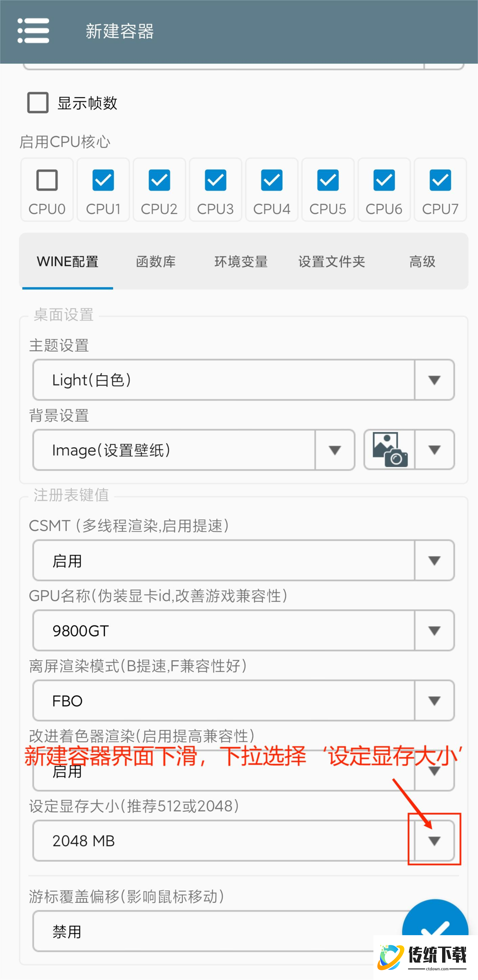Viewport: 478px width, 980px height.
Task: Go to the 高级 tab
Action: [x=422, y=262]
